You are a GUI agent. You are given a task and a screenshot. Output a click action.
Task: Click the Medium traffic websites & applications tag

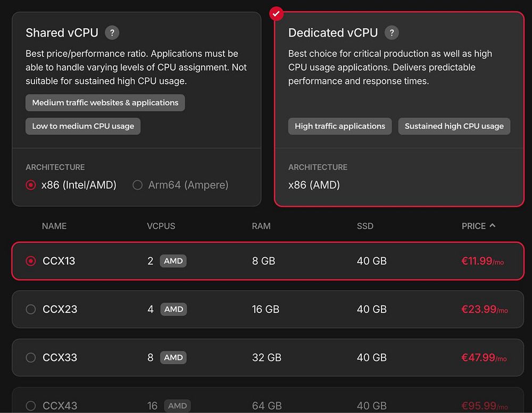[105, 103]
